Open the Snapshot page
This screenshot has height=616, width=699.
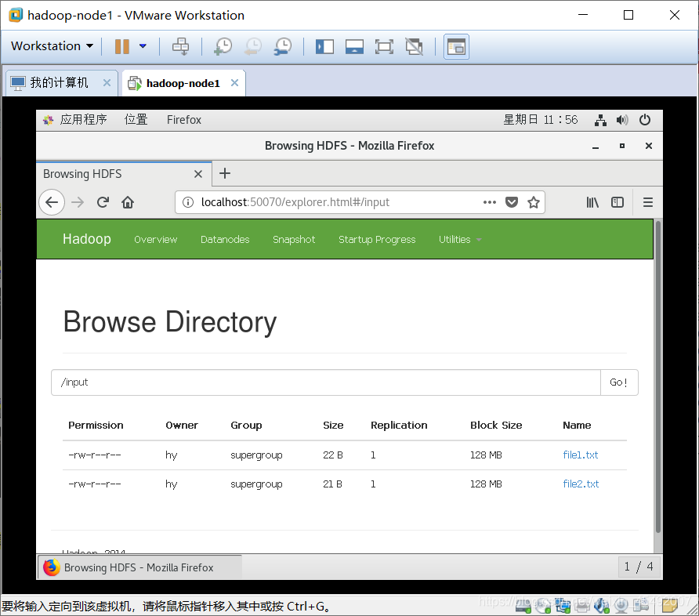[294, 239]
